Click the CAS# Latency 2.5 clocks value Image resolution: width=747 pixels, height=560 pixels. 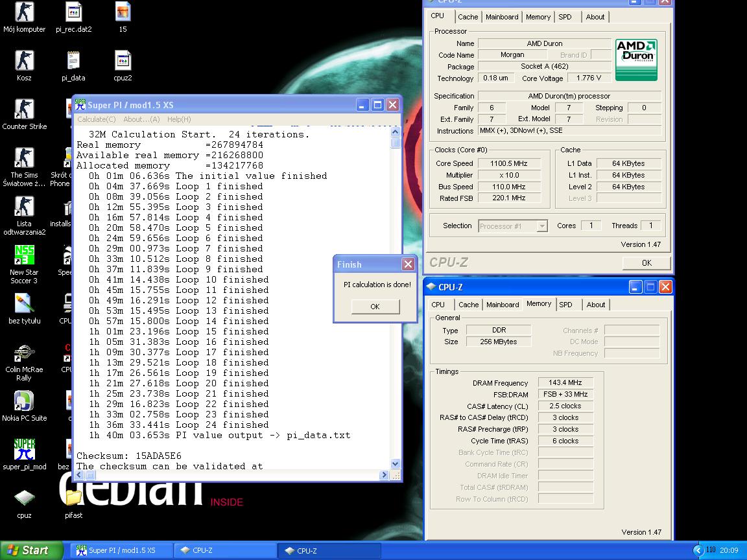click(x=565, y=406)
